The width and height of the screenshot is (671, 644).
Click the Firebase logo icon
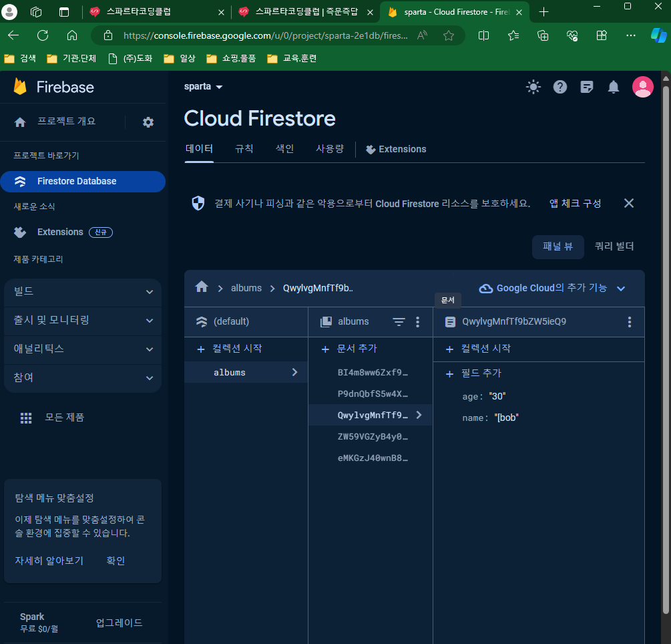pos(19,87)
